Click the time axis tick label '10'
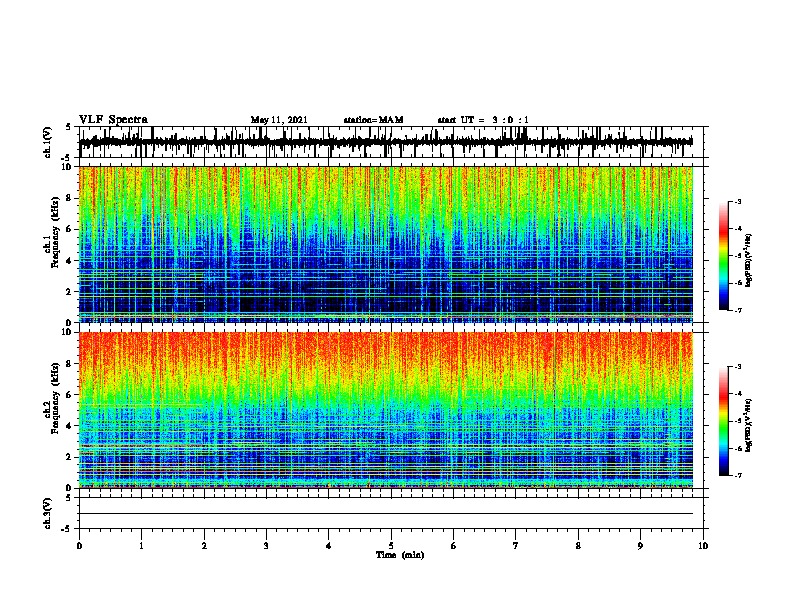This screenshot has width=792, height=612. [x=703, y=546]
